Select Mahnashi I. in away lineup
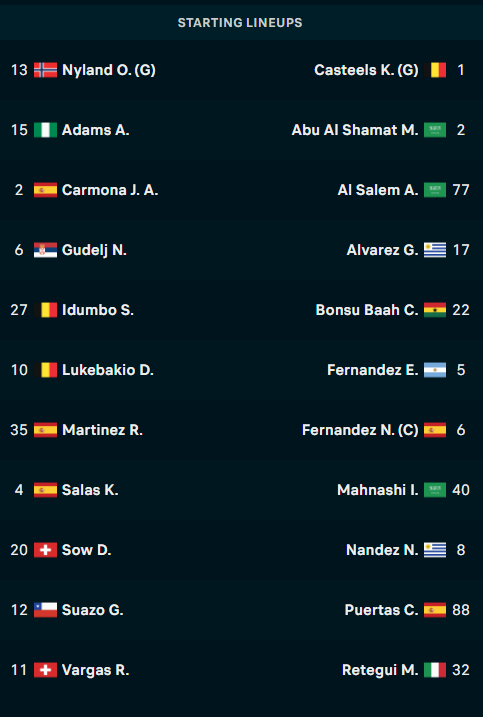The image size is (483, 717). [x=377, y=490]
